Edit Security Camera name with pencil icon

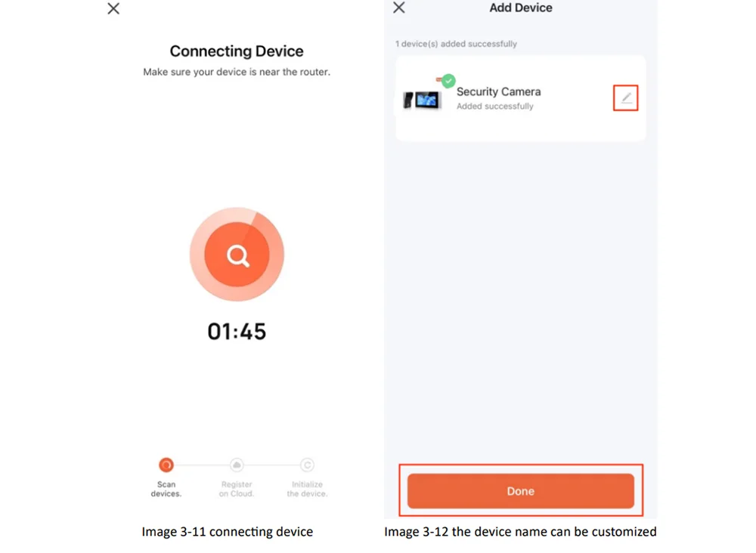click(x=626, y=97)
